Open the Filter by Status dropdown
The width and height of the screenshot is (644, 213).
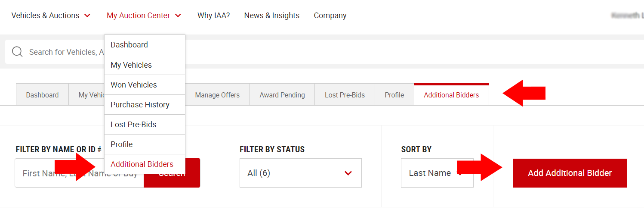pyautogui.click(x=300, y=173)
